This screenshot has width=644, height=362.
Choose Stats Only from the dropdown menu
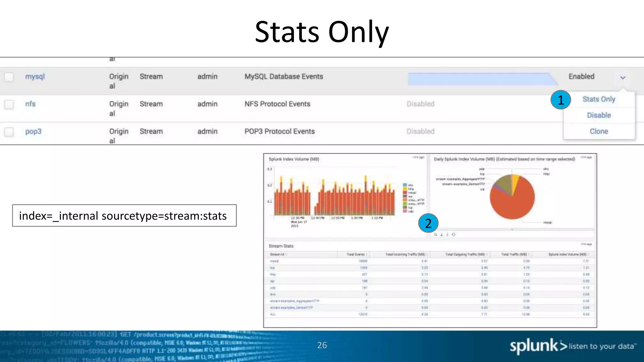(x=599, y=99)
